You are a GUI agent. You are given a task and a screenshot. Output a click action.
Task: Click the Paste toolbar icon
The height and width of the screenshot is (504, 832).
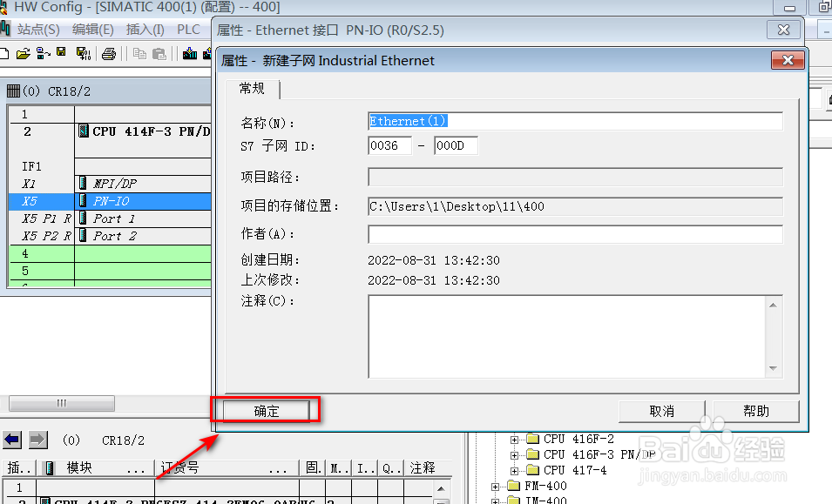click(x=159, y=54)
